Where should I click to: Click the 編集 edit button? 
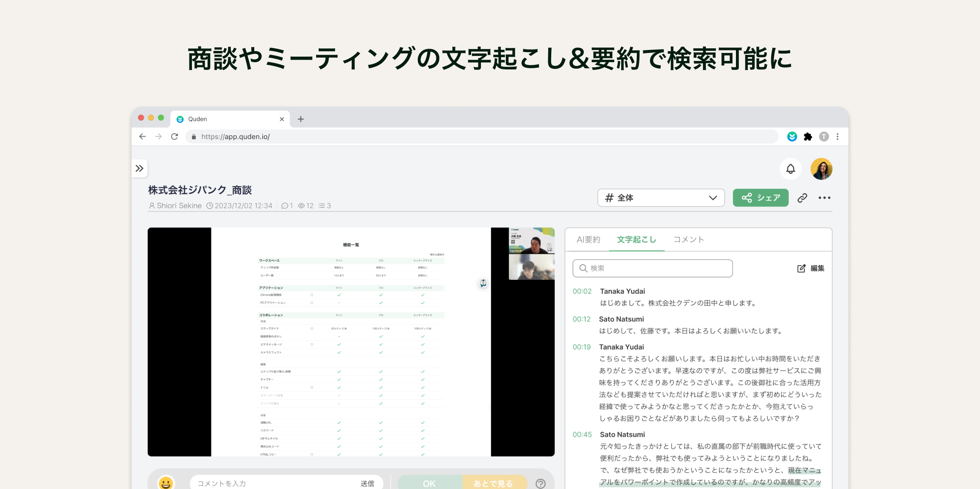pyautogui.click(x=811, y=268)
